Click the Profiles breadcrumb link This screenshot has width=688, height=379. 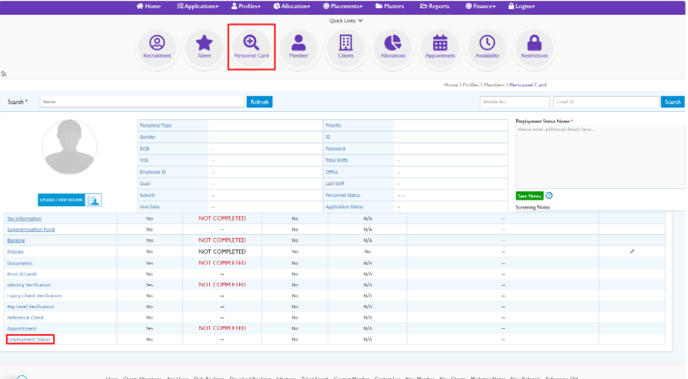point(471,85)
